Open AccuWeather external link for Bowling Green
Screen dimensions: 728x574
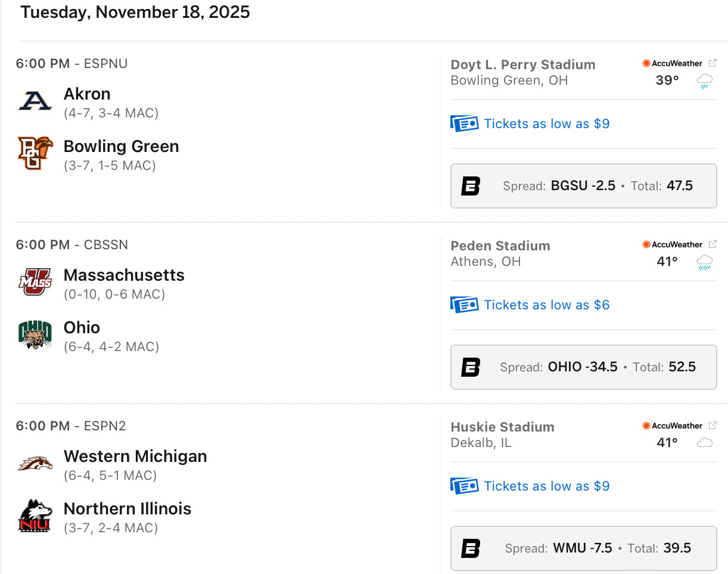[713, 63]
